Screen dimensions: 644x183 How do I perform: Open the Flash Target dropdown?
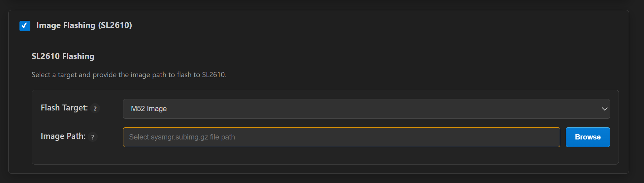tap(366, 109)
